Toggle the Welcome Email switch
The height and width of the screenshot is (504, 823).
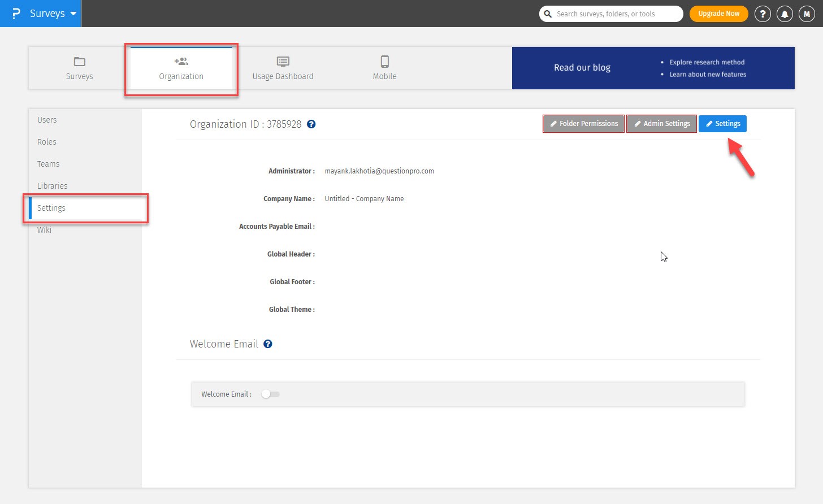click(x=270, y=394)
